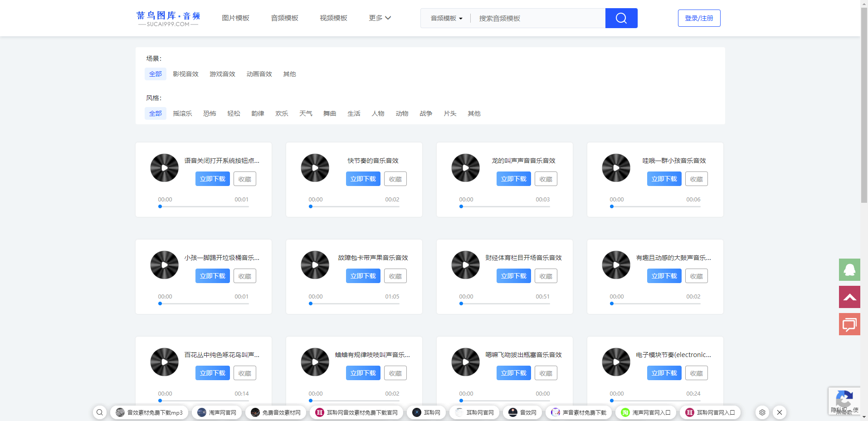Click the blue search magnifier icon
The image size is (868, 421).
[621, 18]
